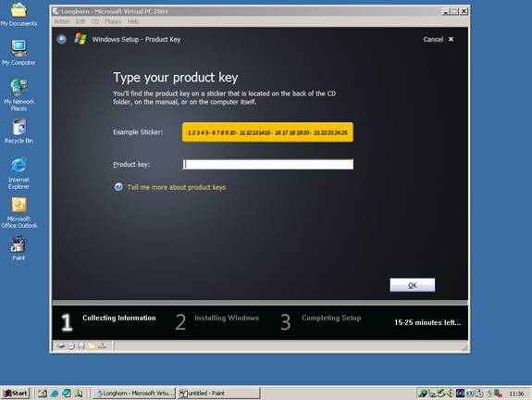This screenshot has height=400, width=532.
Task: Open the Help menu in Virtual PC
Action: point(133,21)
